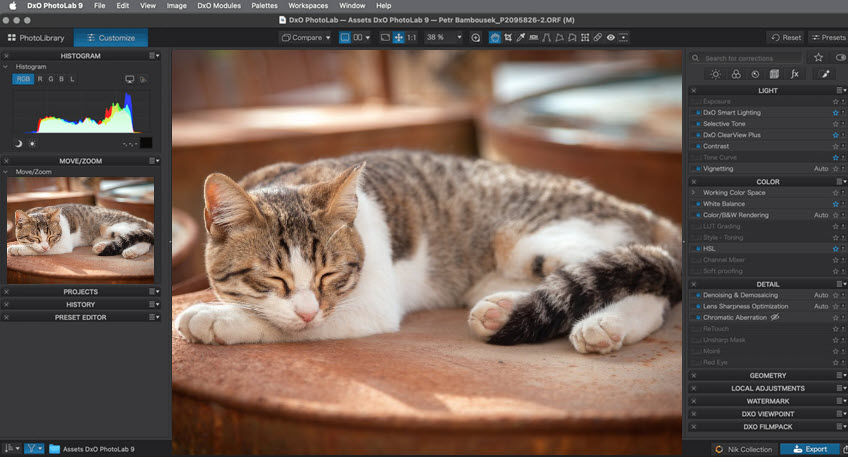Image resolution: width=848 pixels, height=457 pixels.
Task: Click the Export button
Action: (x=810, y=450)
